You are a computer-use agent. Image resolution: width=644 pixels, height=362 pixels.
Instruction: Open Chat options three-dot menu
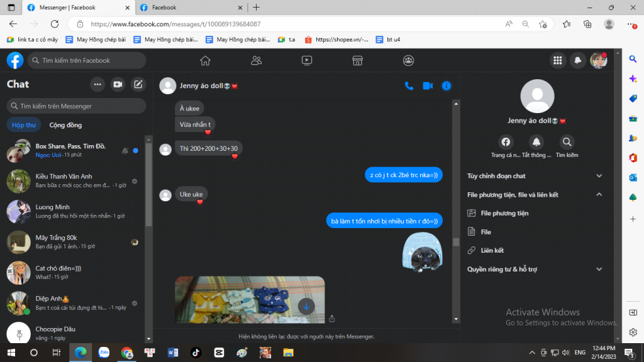tap(97, 84)
